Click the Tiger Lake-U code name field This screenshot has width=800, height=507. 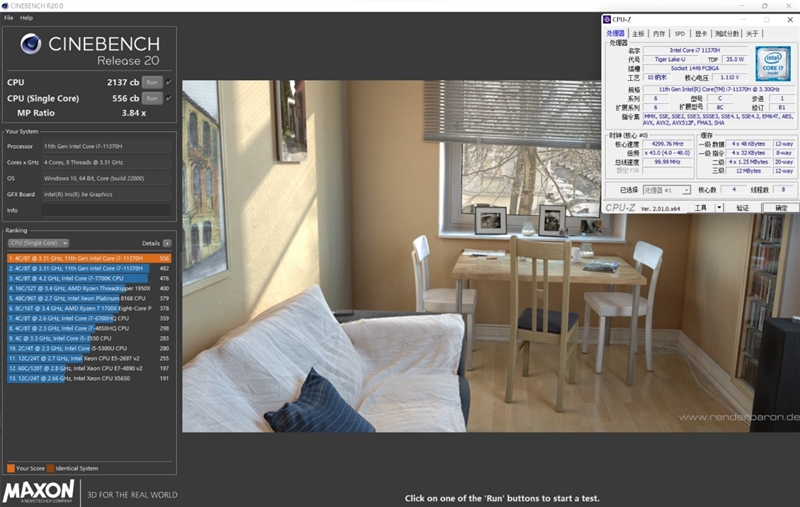point(670,59)
